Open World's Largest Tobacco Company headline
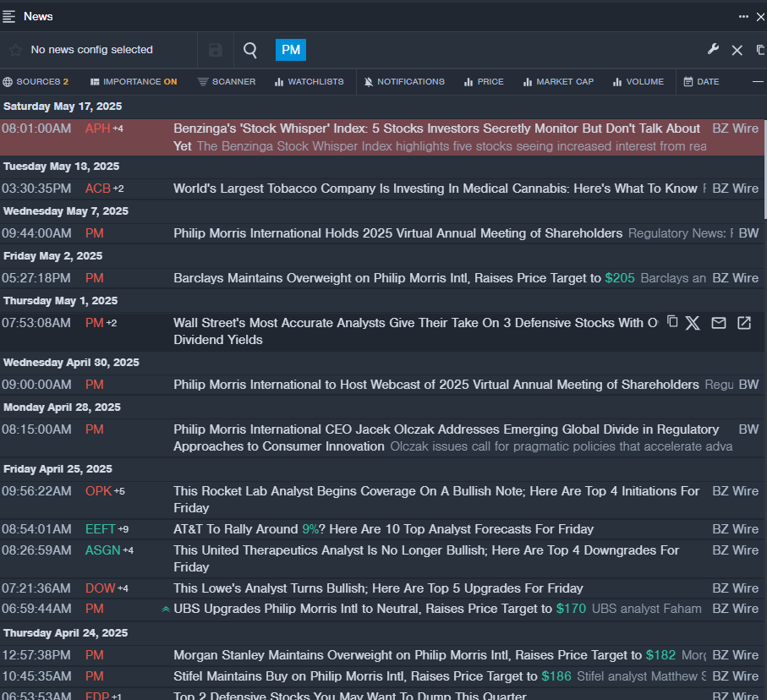This screenshot has width=767, height=700. [436, 189]
